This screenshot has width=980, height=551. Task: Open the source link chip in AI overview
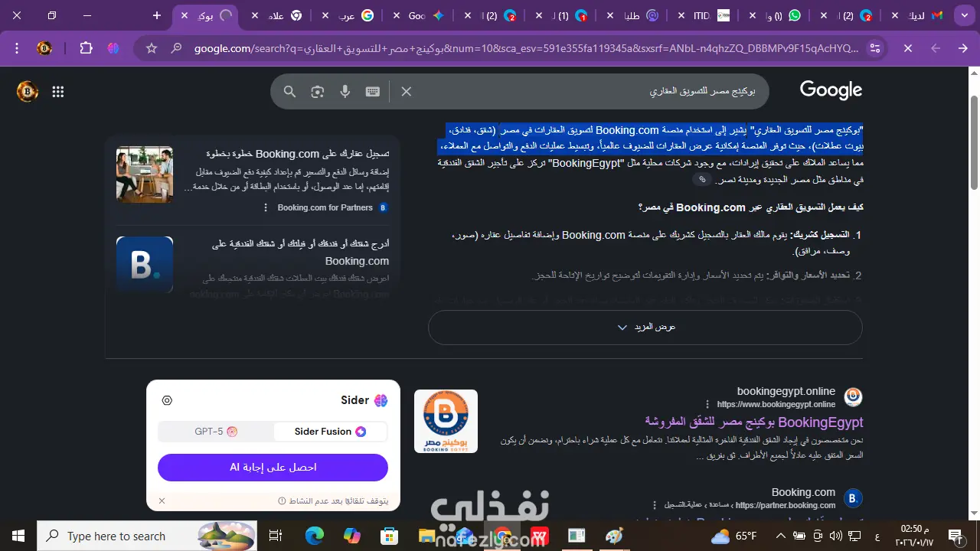702,179
